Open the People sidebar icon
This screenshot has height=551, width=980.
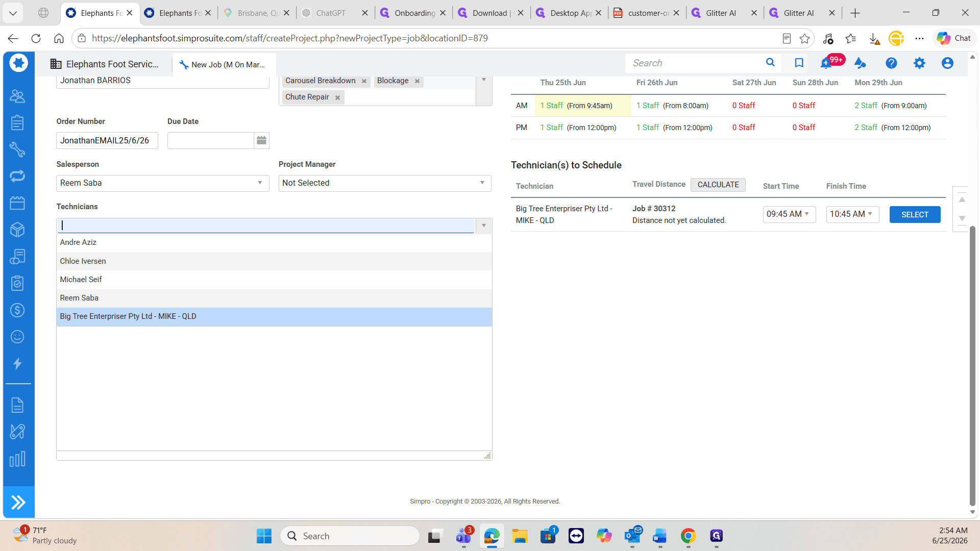[x=17, y=96]
